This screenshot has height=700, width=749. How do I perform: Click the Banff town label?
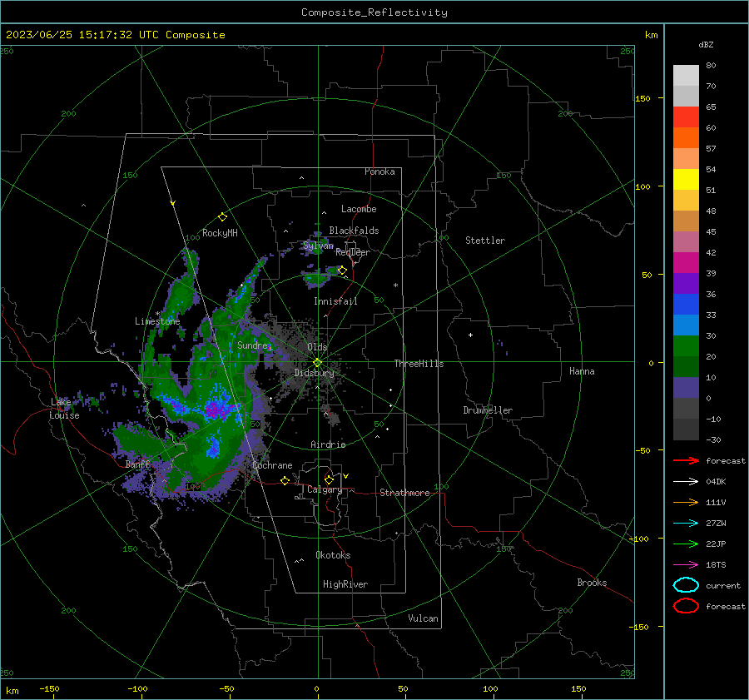point(137,464)
